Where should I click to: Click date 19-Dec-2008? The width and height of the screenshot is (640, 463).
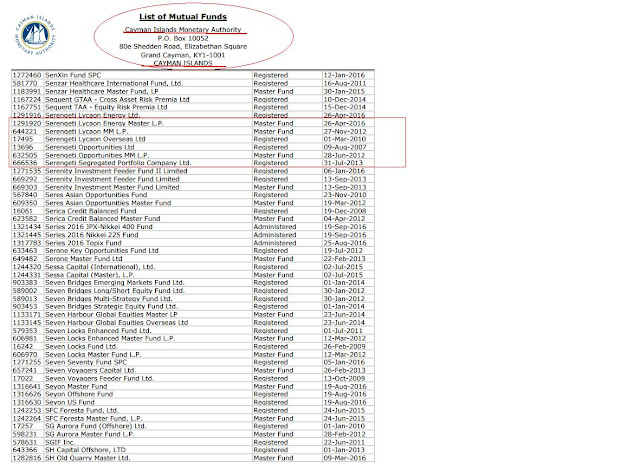pos(345,211)
